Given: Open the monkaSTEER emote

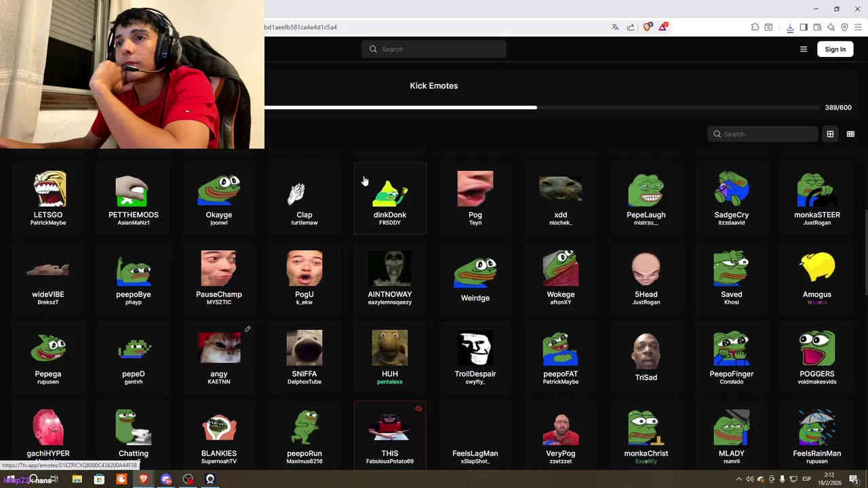Looking at the screenshot, I should [x=817, y=198].
